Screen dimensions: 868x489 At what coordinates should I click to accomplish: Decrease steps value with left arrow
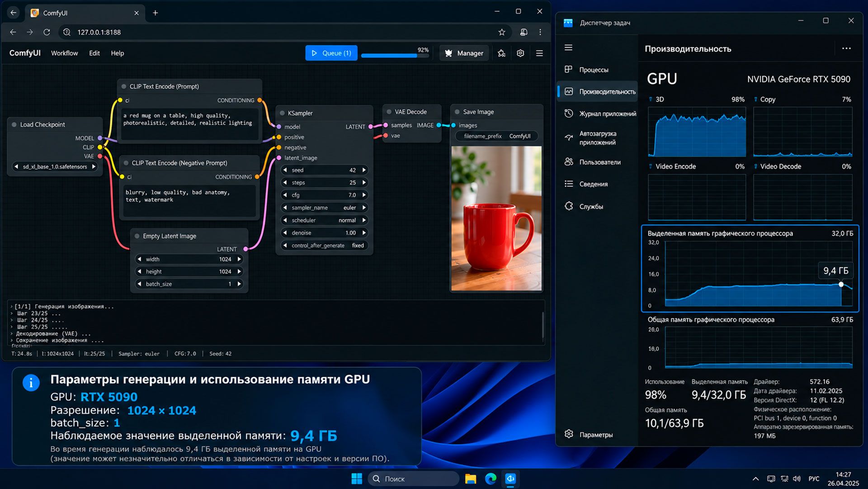tap(285, 183)
